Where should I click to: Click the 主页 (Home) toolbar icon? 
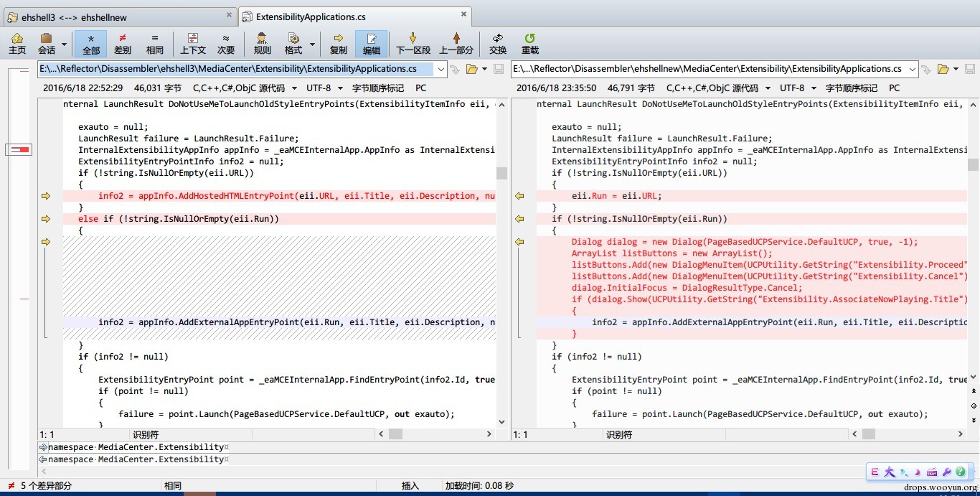[17, 44]
